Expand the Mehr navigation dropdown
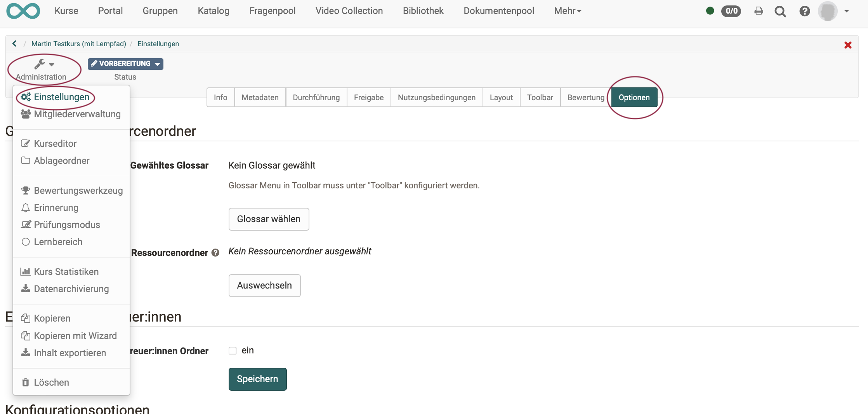Image resolution: width=868 pixels, height=414 pixels. (567, 11)
